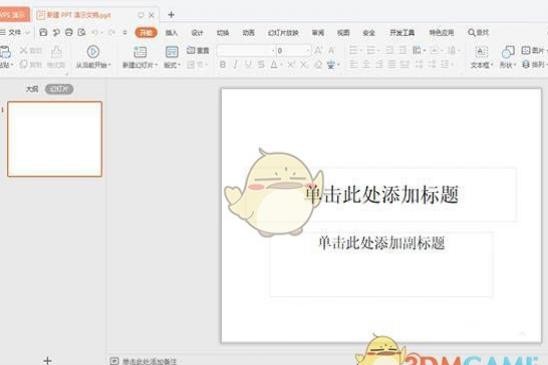Click the Print icon in quick access bar
This screenshot has width=548, height=365.
[69, 33]
